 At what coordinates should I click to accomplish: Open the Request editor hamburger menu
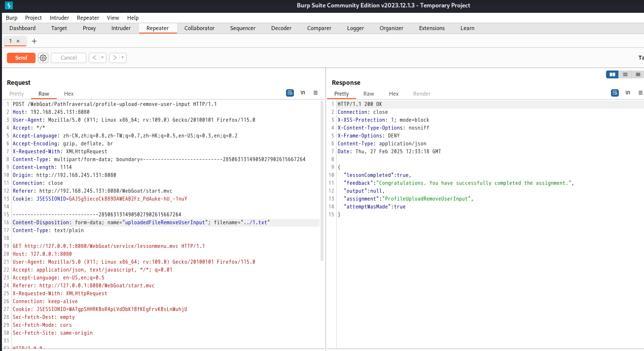pyautogui.click(x=316, y=93)
